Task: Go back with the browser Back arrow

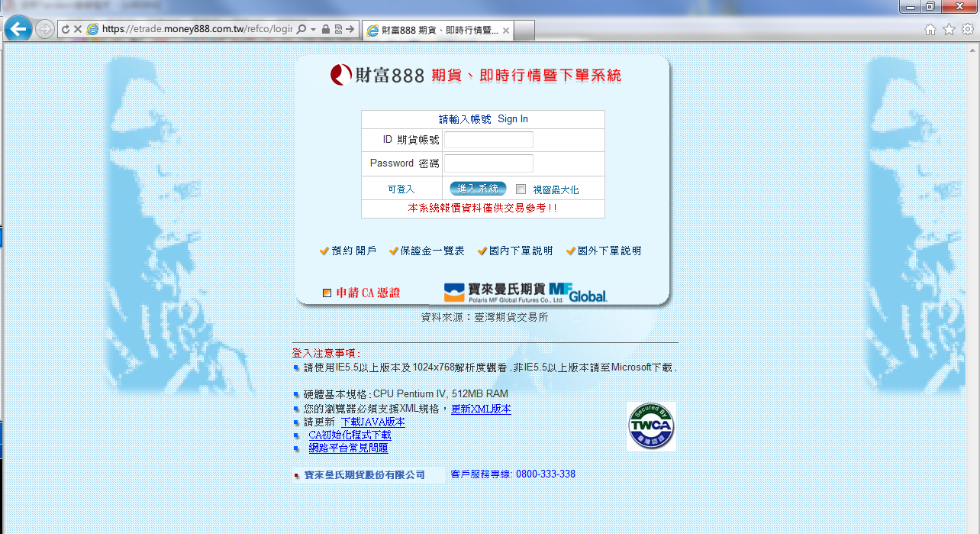Action: (17, 30)
